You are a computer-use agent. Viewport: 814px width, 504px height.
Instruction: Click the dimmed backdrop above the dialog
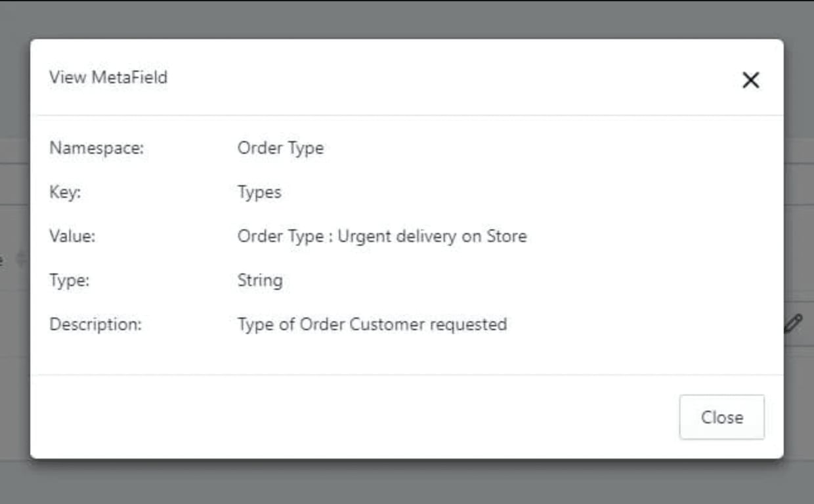click(407, 18)
